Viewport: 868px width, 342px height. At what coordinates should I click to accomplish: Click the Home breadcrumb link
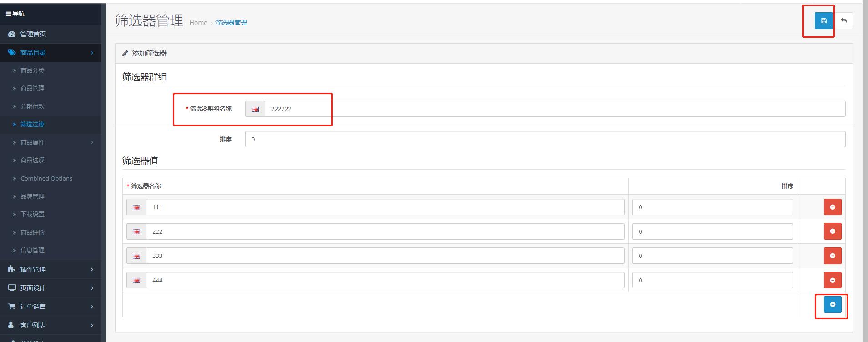[x=198, y=23]
